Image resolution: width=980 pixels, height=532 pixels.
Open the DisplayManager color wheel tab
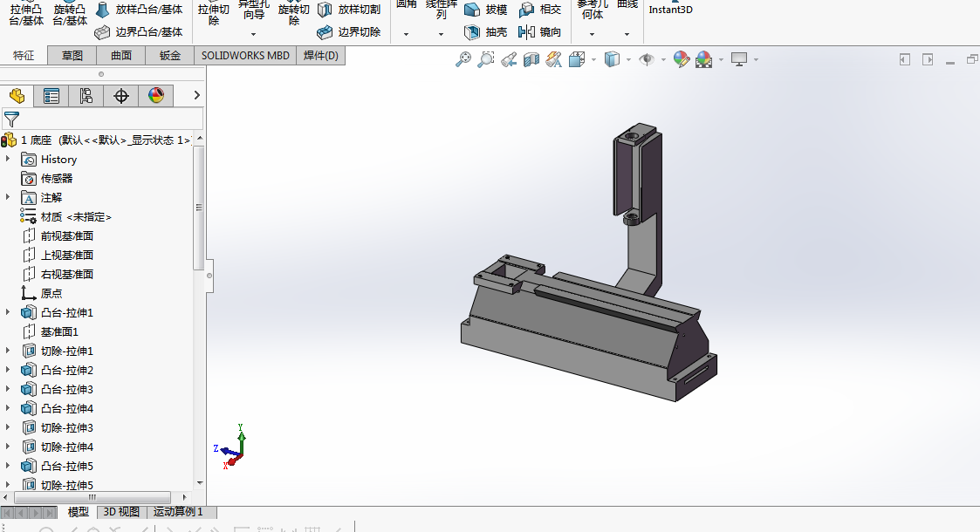[156, 96]
